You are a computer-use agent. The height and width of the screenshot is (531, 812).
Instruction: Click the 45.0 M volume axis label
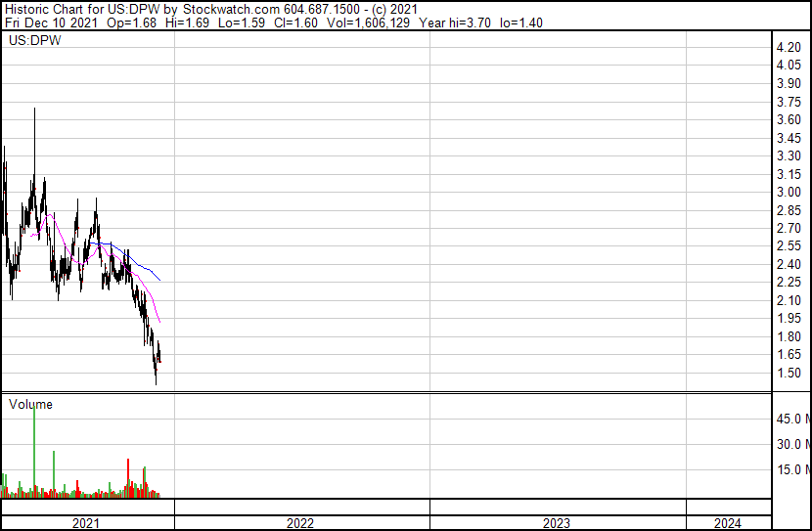tap(791, 420)
